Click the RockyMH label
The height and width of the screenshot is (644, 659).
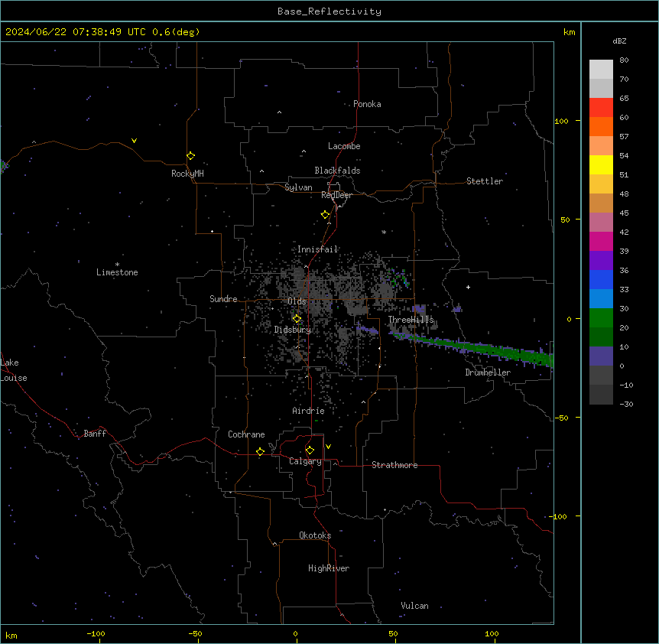point(187,174)
